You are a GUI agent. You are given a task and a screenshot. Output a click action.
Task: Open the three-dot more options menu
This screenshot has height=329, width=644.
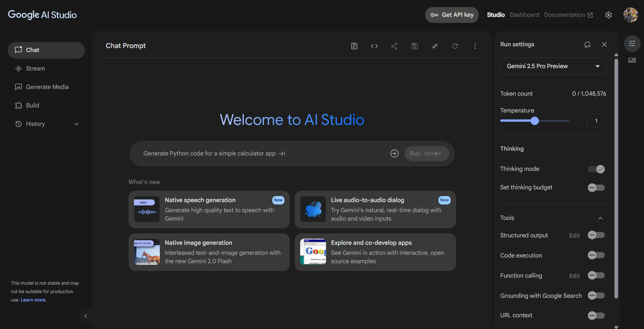click(x=475, y=46)
